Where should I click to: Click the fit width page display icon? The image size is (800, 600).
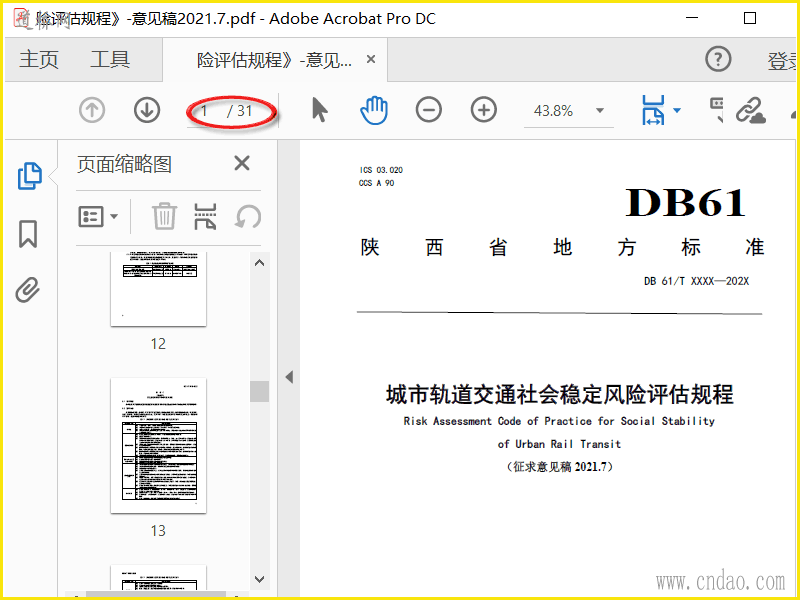[x=653, y=110]
